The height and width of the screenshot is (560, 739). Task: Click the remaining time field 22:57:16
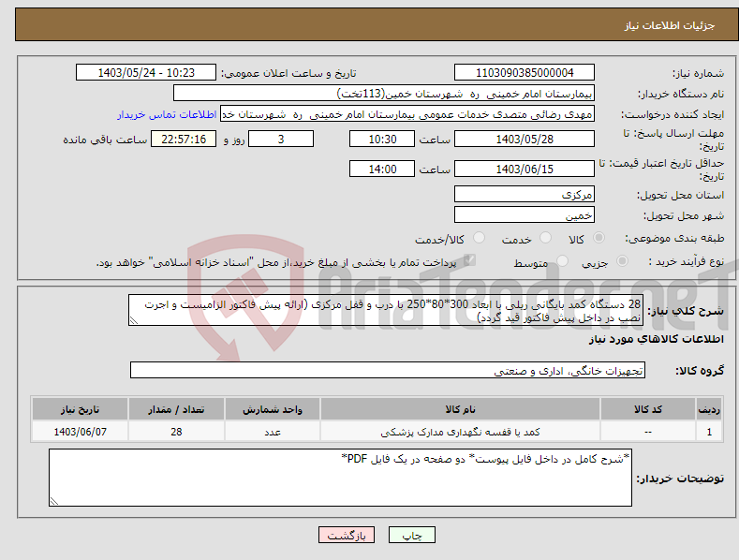[x=184, y=139]
